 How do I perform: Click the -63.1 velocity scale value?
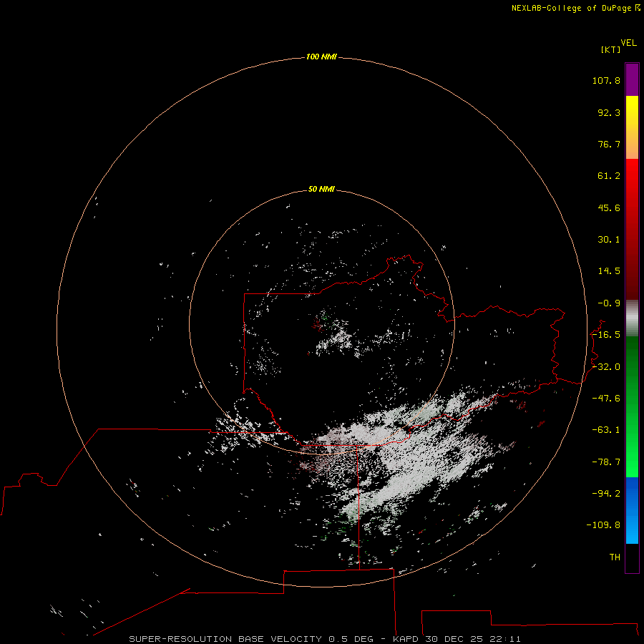click(x=606, y=430)
